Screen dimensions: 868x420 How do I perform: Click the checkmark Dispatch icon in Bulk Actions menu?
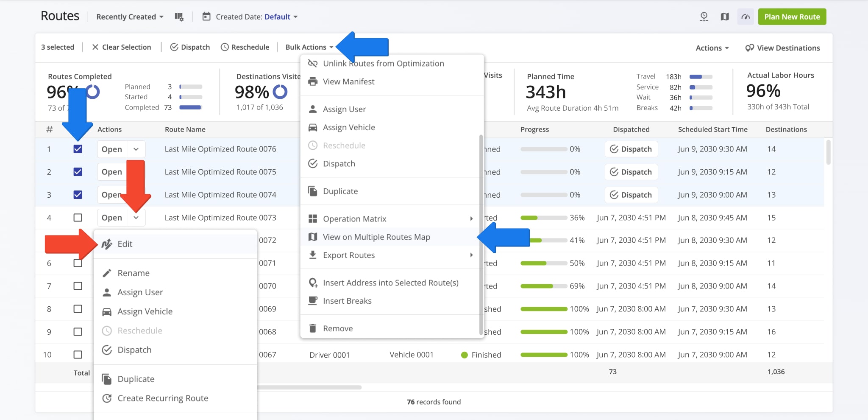313,164
